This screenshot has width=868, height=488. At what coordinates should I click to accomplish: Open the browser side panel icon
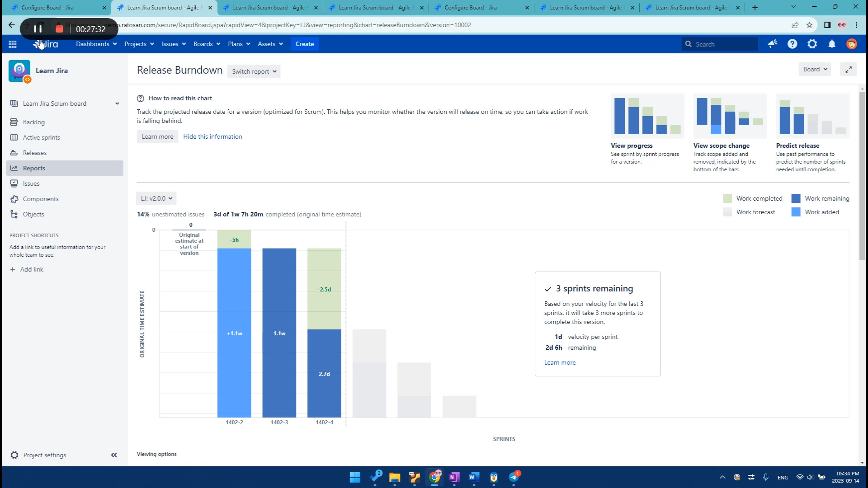point(827,25)
